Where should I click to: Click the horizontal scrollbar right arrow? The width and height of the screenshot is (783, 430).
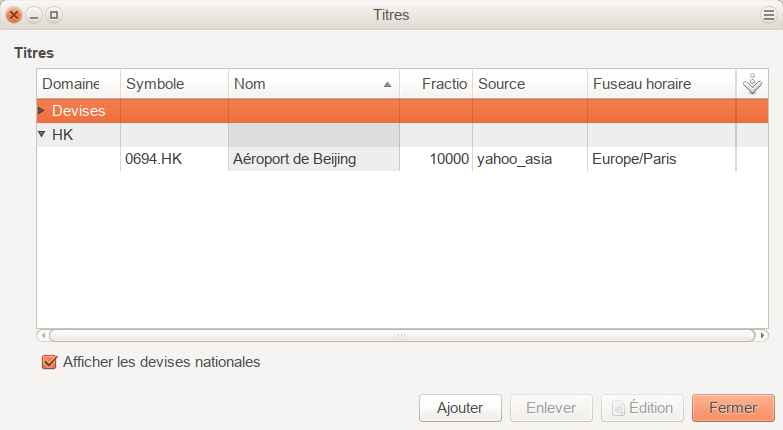[x=763, y=336]
